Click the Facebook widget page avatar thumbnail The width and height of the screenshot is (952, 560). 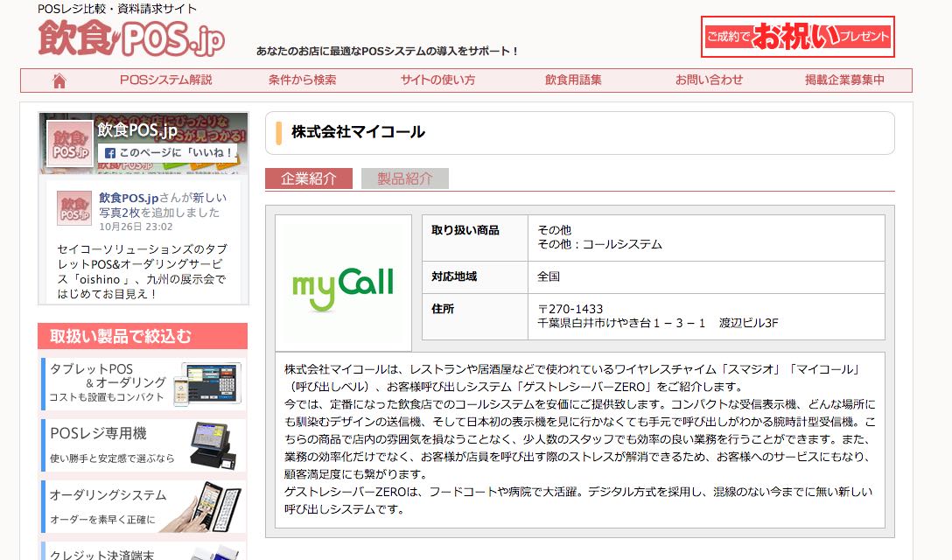pos(70,143)
